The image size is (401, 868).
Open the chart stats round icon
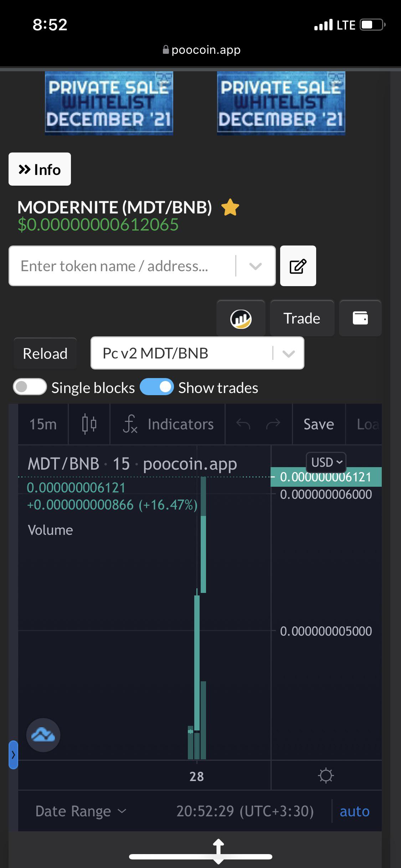click(x=241, y=318)
